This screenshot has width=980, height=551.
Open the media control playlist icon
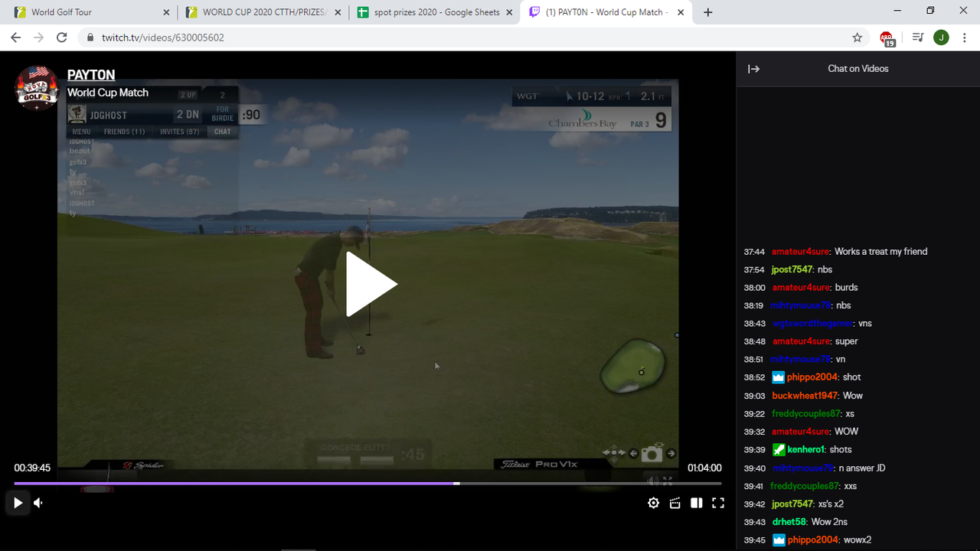[918, 37]
